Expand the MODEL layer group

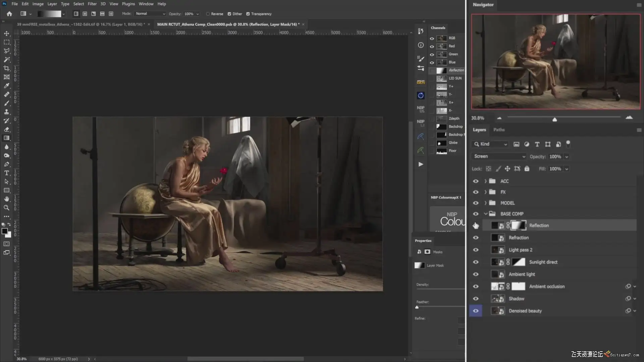(x=485, y=203)
